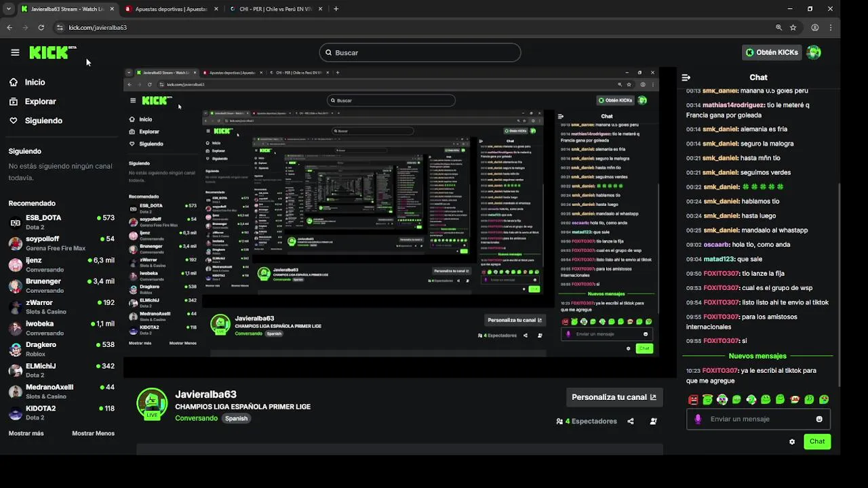
Task: Click the browser address bar URL
Action: 98,28
